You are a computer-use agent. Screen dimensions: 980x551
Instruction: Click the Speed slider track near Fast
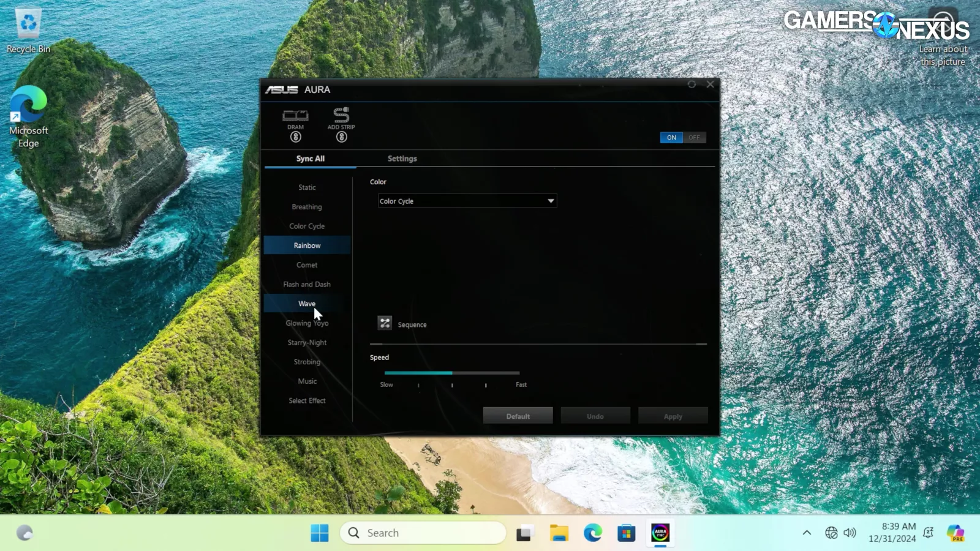tap(513, 373)
